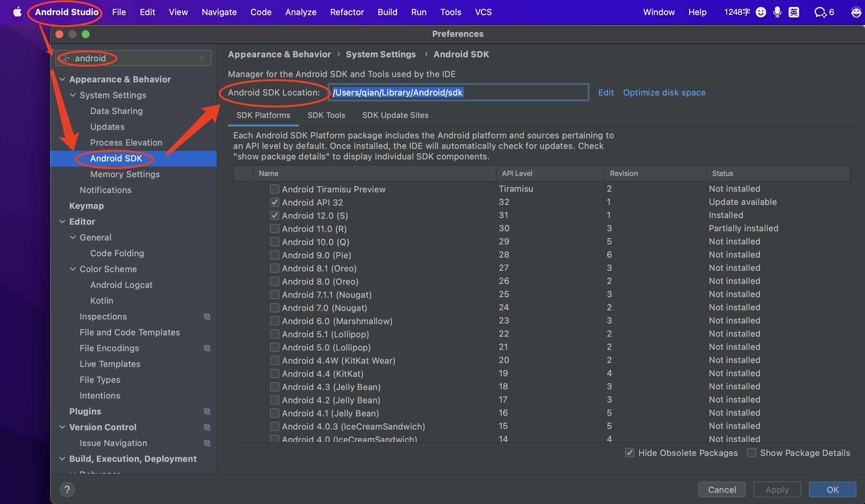
Task: Enable Show Package Details checkbox
Action: coord(751,453)
